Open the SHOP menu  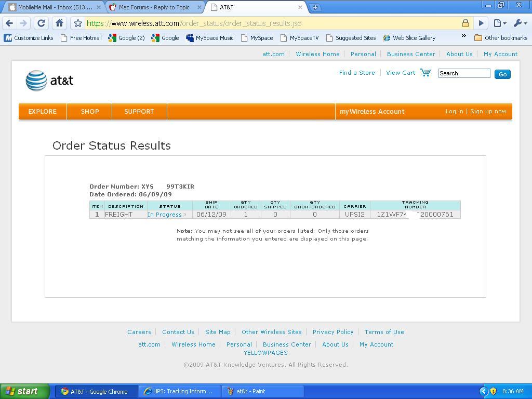tap(89, 111)
